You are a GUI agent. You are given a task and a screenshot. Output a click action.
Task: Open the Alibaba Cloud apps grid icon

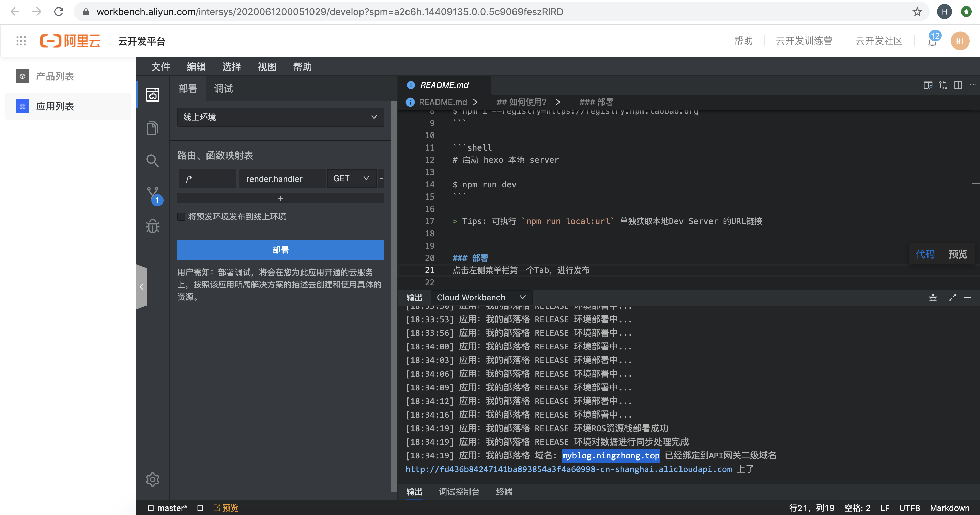[21, 41]
